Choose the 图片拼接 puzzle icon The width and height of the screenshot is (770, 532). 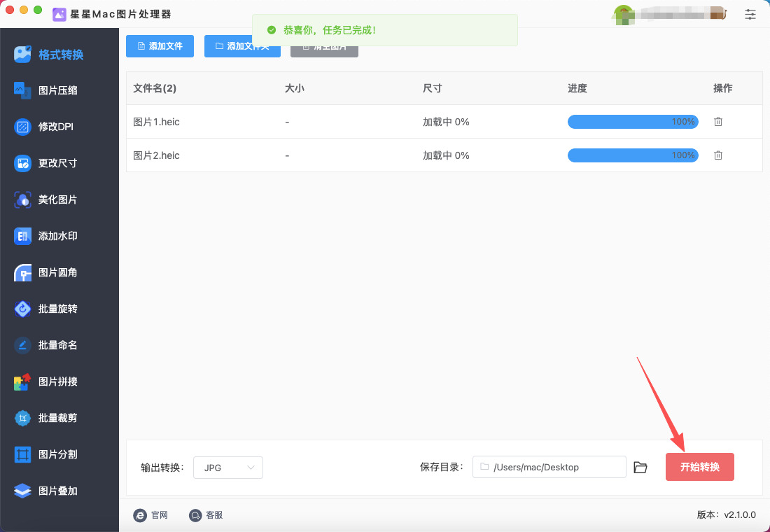click(x=22, y=381)
